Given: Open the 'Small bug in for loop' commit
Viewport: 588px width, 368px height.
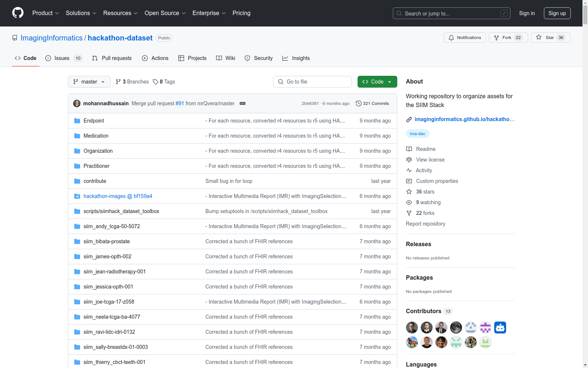Looking at the screenshot, I should point(229,181).
